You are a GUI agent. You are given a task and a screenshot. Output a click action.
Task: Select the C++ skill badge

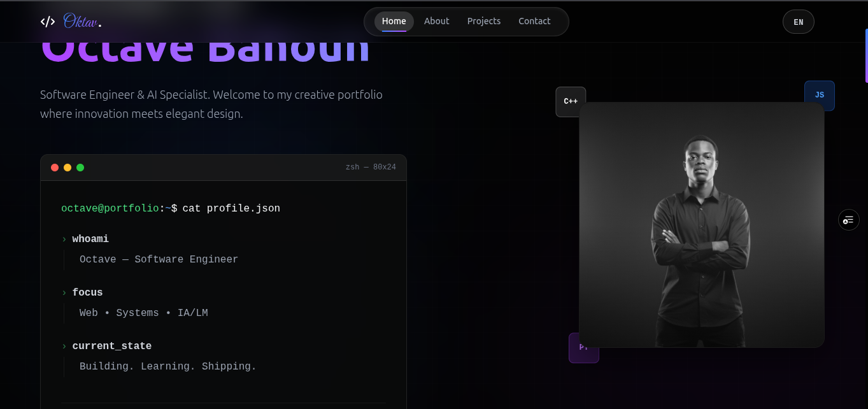pyautogui.click(x=570, y=101)
